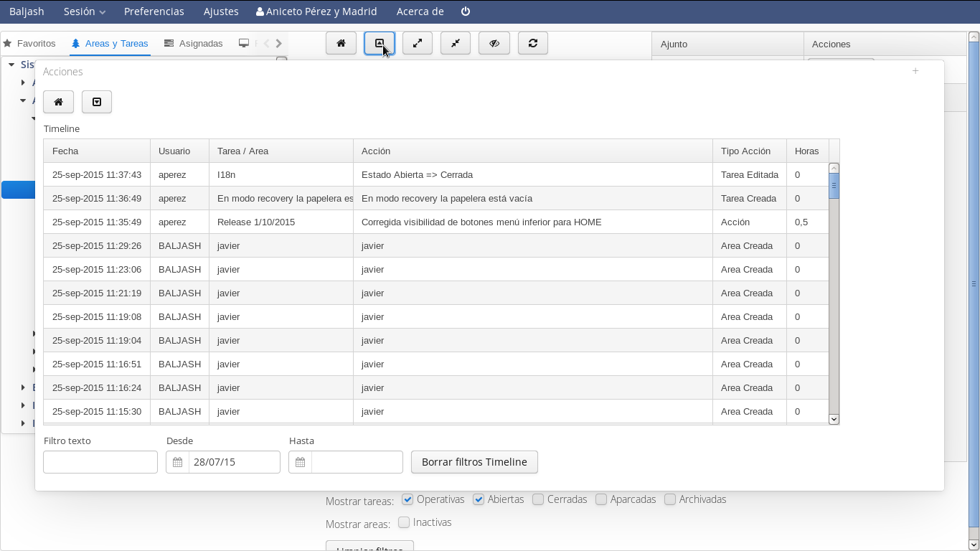Image resolution: width=980 pixels, height=551 pixels.
Task: Open the Preferencias menu
Action: (154, 11)
